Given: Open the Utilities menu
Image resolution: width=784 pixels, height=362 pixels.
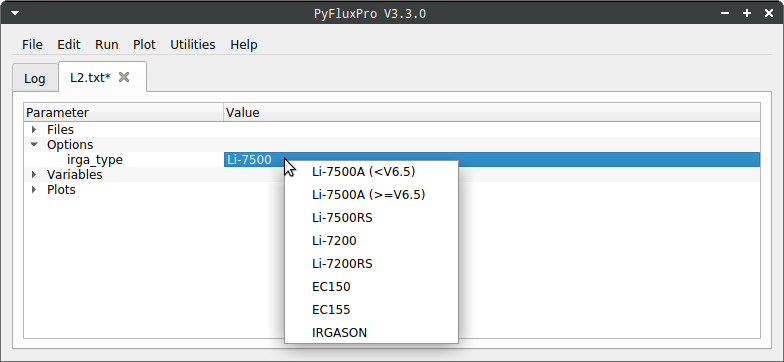Looking at the screenshot, I should pyautogui.click(x=192, y=44).
